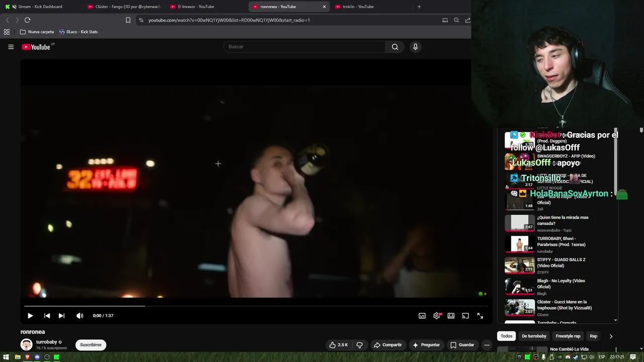Select the Todos filter chip
This screenshot has height=362, width=644.
point(507,336)
